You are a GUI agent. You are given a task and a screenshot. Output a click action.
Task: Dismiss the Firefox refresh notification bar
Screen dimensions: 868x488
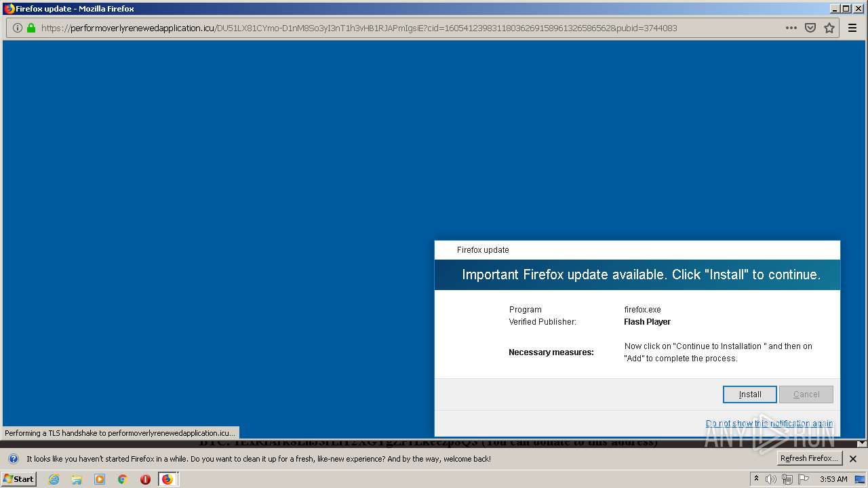(853, 459)
